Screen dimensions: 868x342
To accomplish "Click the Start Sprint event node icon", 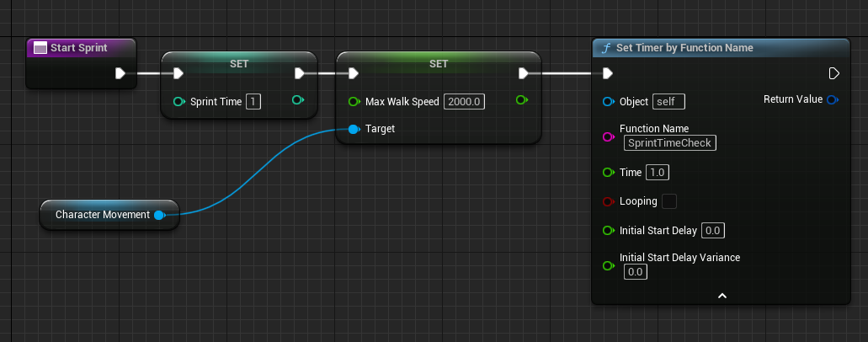I will [x=40, y=48].
